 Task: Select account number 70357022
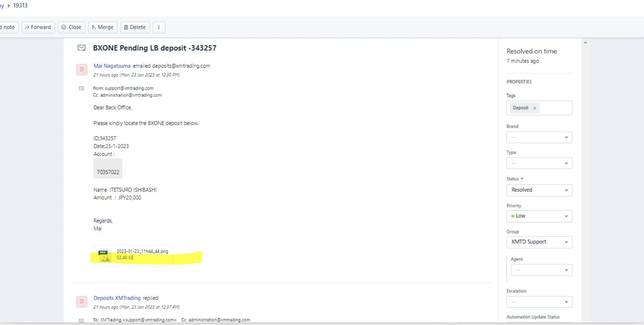[x=108, y=172]
